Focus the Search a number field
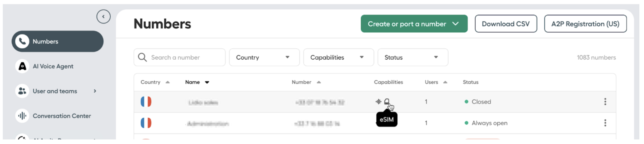This screenshot has height=144, width=644. coord(180,58)
